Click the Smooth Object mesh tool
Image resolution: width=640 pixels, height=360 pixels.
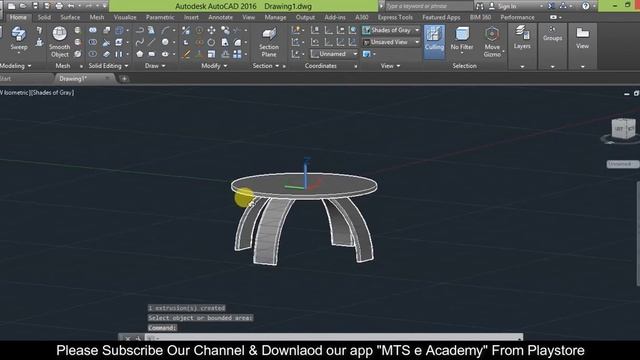click(60, 42)
